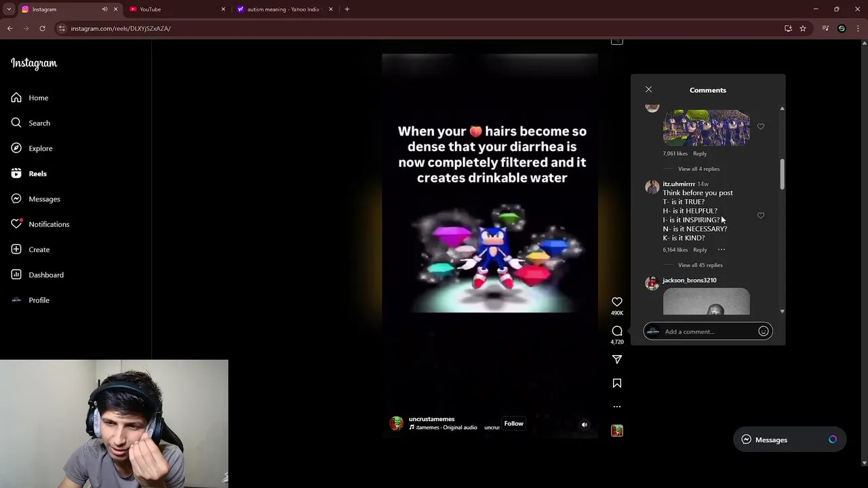Open the image in the 7,061-likes comment
This screenshot has height=488, width=868.
point(706,128)
